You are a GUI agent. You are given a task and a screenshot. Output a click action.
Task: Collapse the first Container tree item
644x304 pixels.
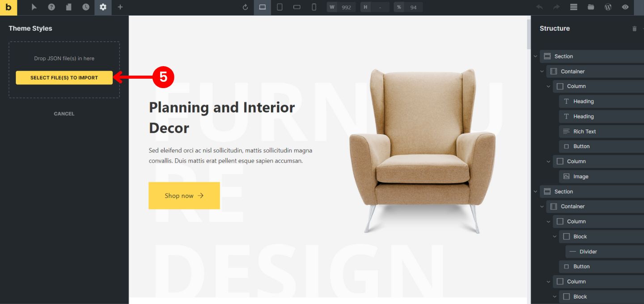click(542, 72)
